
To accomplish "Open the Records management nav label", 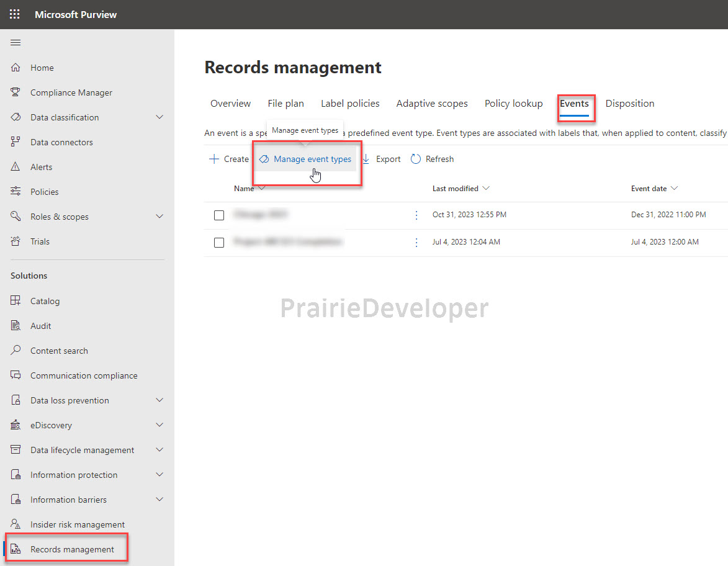I will tap(72, 549).
